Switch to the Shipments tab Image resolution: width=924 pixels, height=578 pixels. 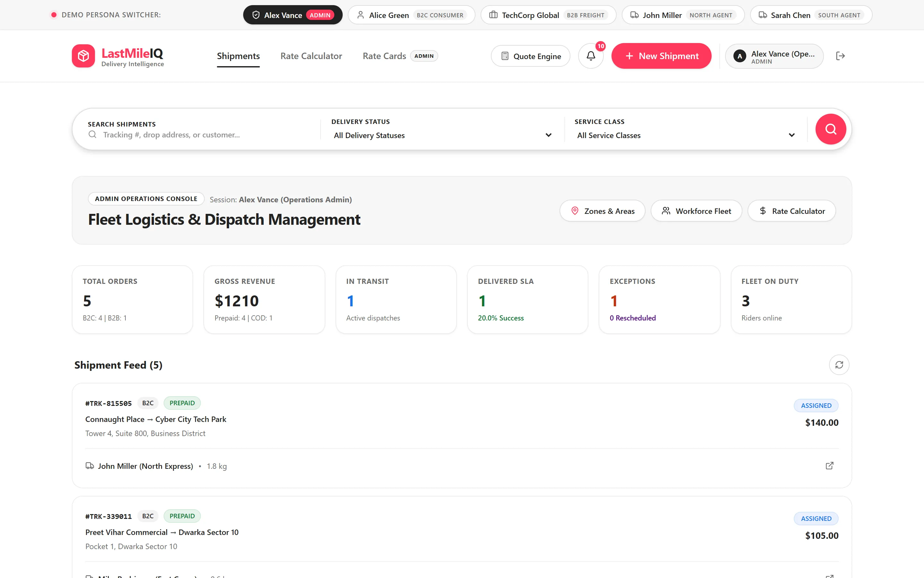click(238, 56)
